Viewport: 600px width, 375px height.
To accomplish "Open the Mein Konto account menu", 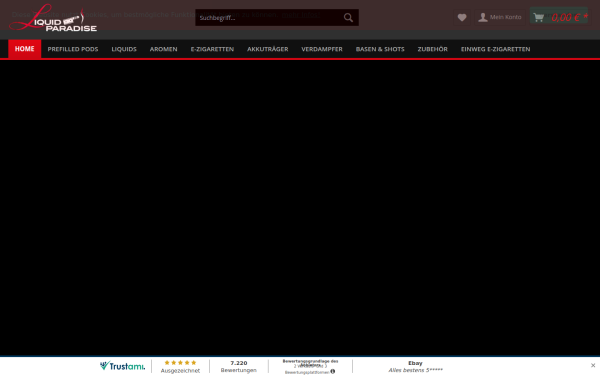I will tap(500, 17).
